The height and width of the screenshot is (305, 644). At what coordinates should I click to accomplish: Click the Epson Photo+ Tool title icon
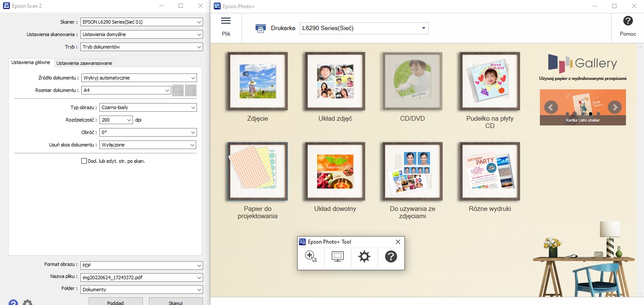(x=302, y=242)
